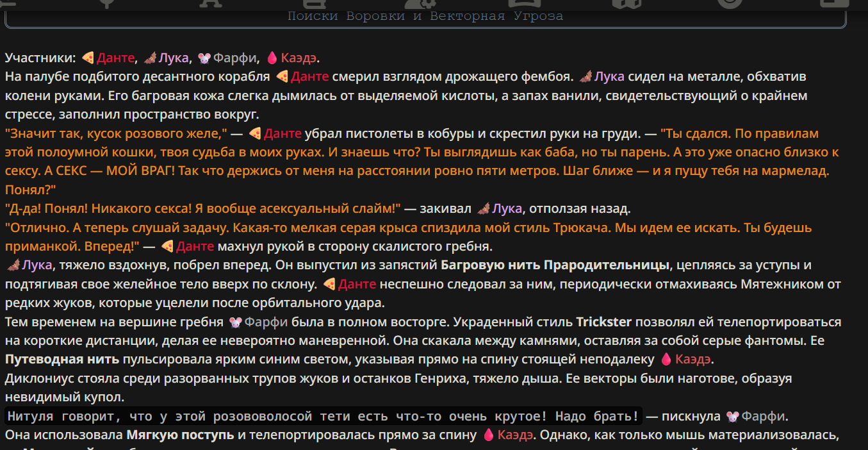Image resolution: width=868 pixels, height=450 pixels.
Task: Click bold text "Мягкую поступь"
Action: point(180,435)
